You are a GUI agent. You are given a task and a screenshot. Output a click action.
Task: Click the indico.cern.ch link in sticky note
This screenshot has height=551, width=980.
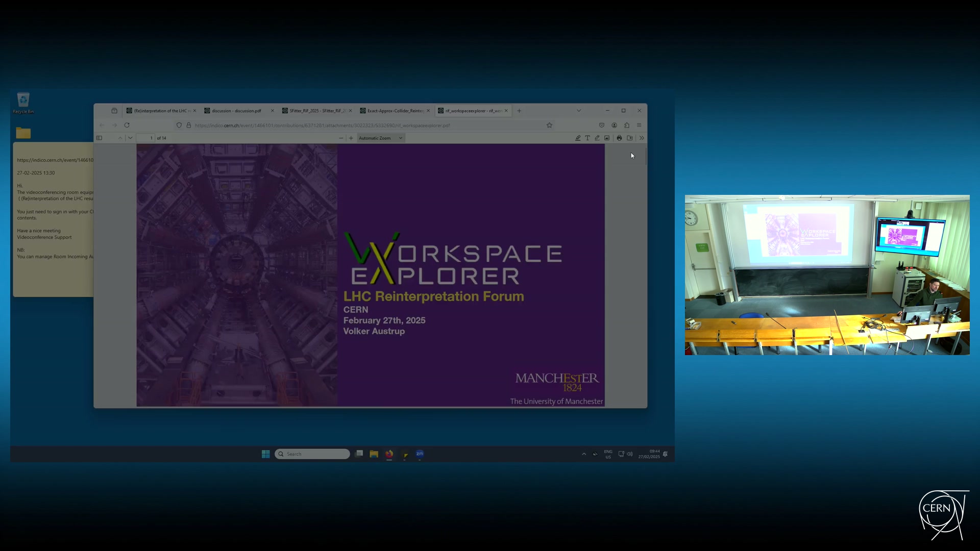55,160
